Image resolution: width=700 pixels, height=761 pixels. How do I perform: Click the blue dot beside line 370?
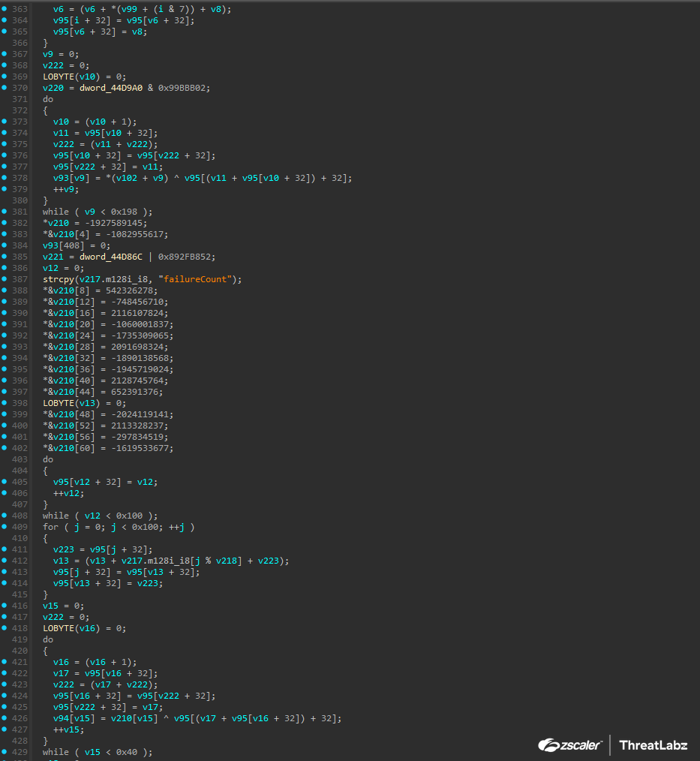tap(5, 88)
